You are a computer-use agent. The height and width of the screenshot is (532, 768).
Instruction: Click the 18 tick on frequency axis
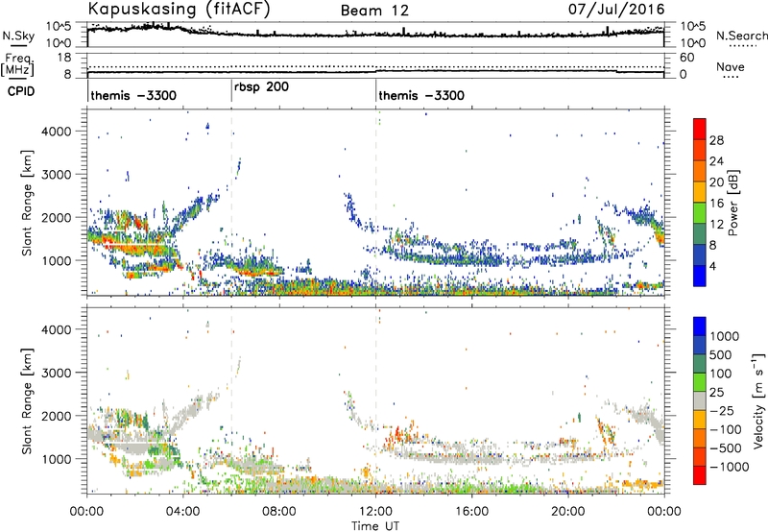point(64,58)
